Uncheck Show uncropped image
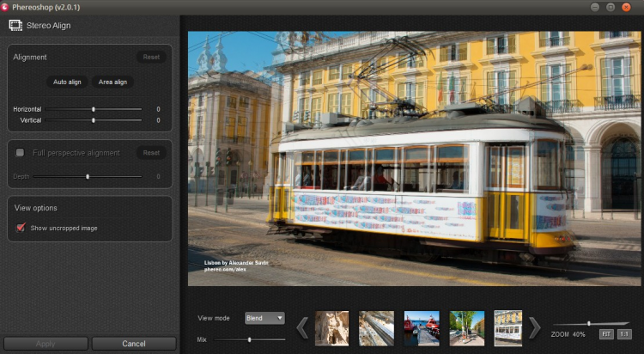This screenshot has height=354, width=644. coord(21,228)
